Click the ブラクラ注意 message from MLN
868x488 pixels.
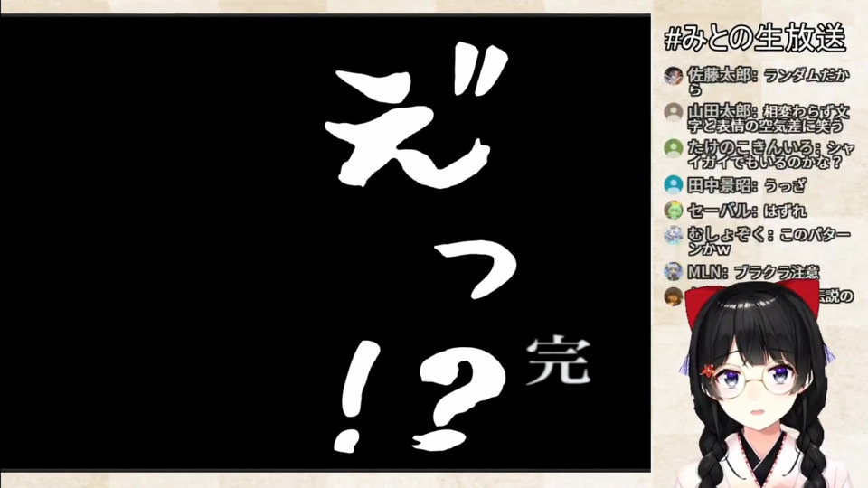(x=776, y=272)
